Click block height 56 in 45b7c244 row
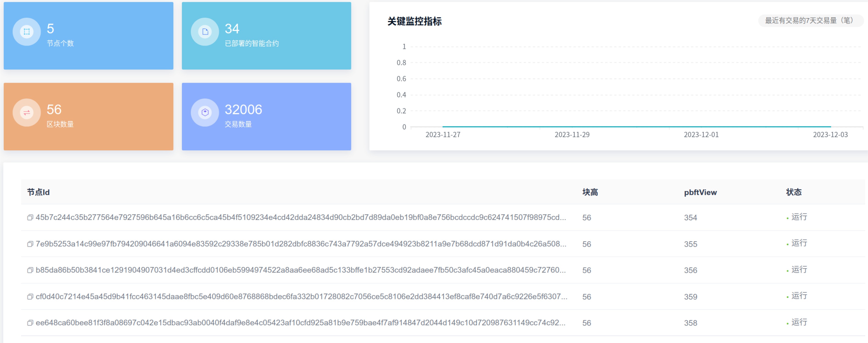This screenshot has width=868, height=343. (x=587, y=217)
